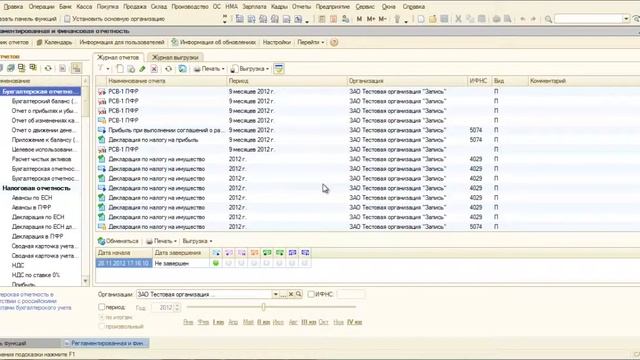Click the ИФНС input field
The height and width of the screenshot is (360, 640).
coord(351,294)
